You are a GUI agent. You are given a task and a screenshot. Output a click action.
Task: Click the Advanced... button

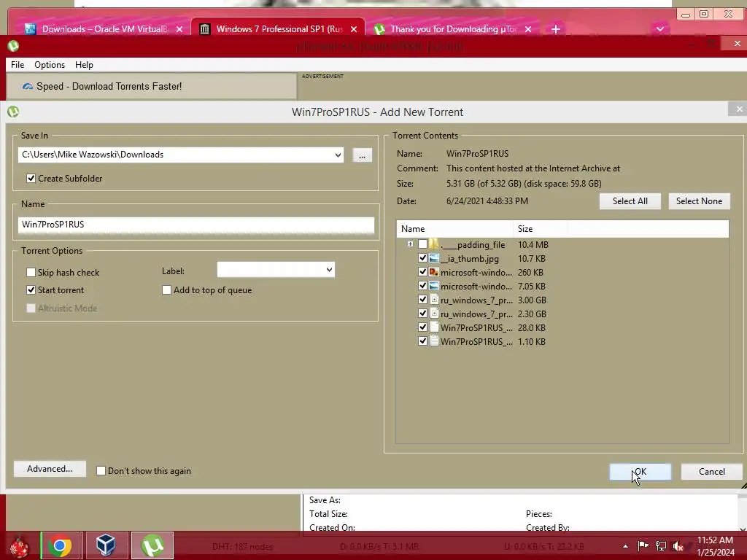(50, 469)
